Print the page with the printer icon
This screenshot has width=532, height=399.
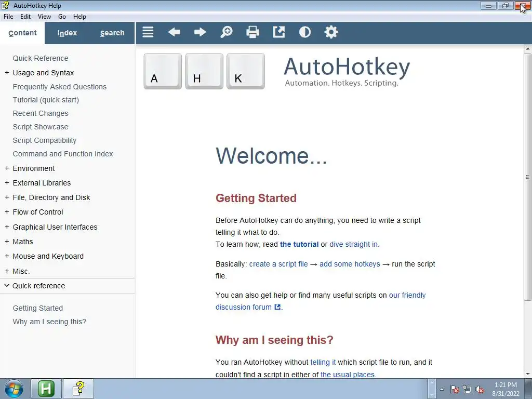click(x=252, y=32)
